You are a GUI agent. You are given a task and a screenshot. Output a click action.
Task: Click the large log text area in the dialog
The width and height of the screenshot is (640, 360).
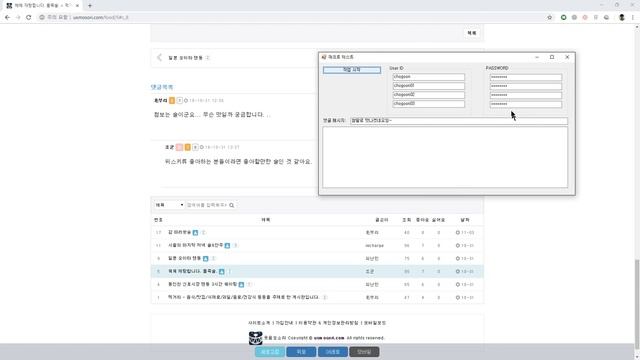click(x=445, y=157)
